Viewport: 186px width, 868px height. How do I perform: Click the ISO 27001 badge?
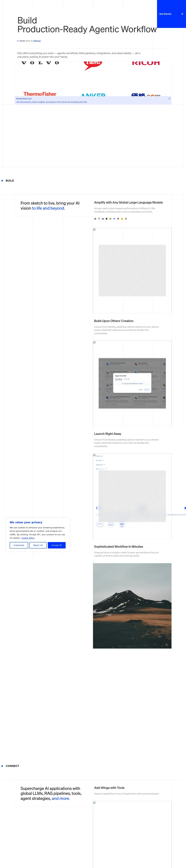click(x=122, y=524)
